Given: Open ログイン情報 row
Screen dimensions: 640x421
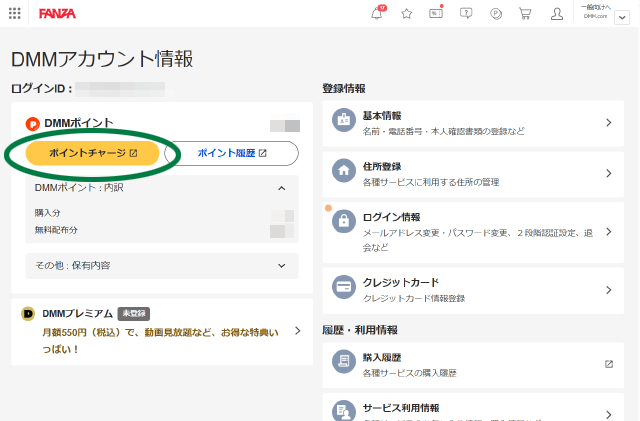Looking at the screenshot, I should 473,232.
